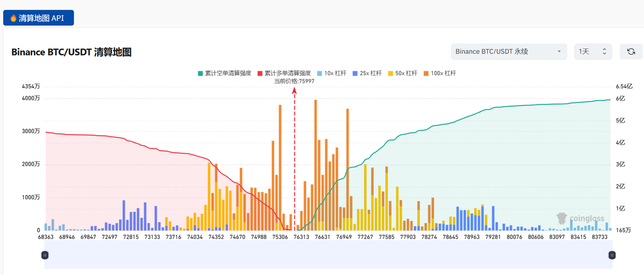Image resolution: width=644 pixels, height=275 pixels.
Task: Open the Binance BTC/USDT 永续 dropdown
Action: [x=509, y=51]
